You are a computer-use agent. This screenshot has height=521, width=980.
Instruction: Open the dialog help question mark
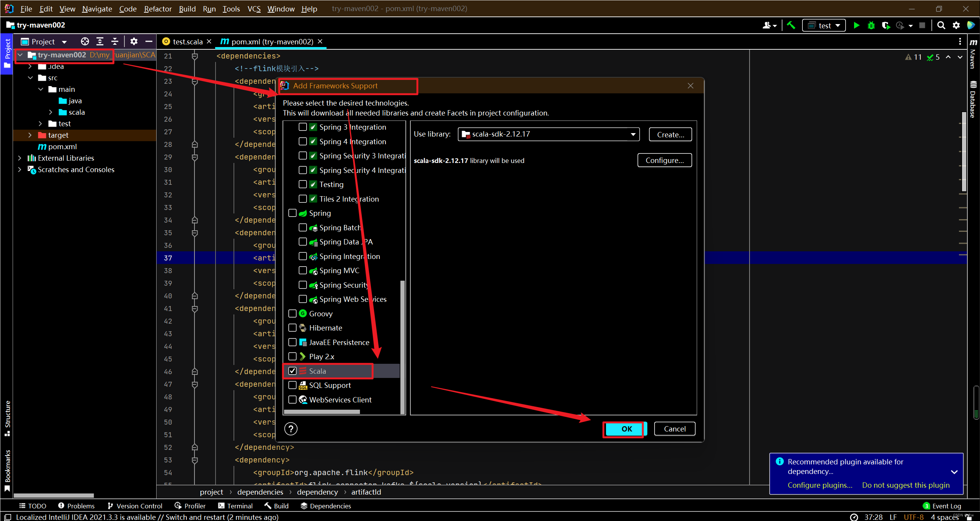[291, 429]
